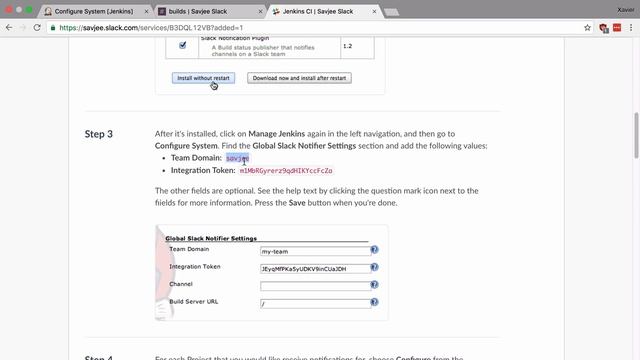Click help icon next to Integration Token field

pyautogui.click(x=374, y=267)
